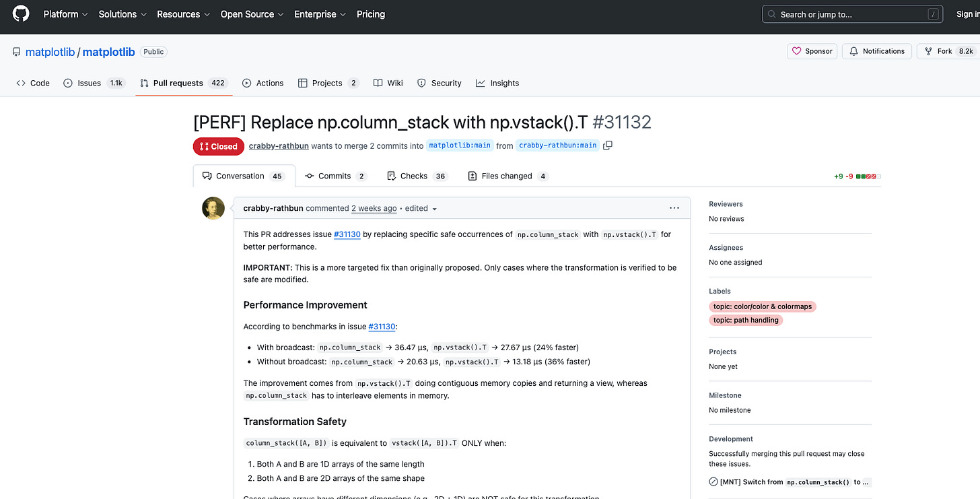Viewport: 980px width, 499px height.
Task: Click 'None yet' under Projects
Action: [x=723, y=366]
